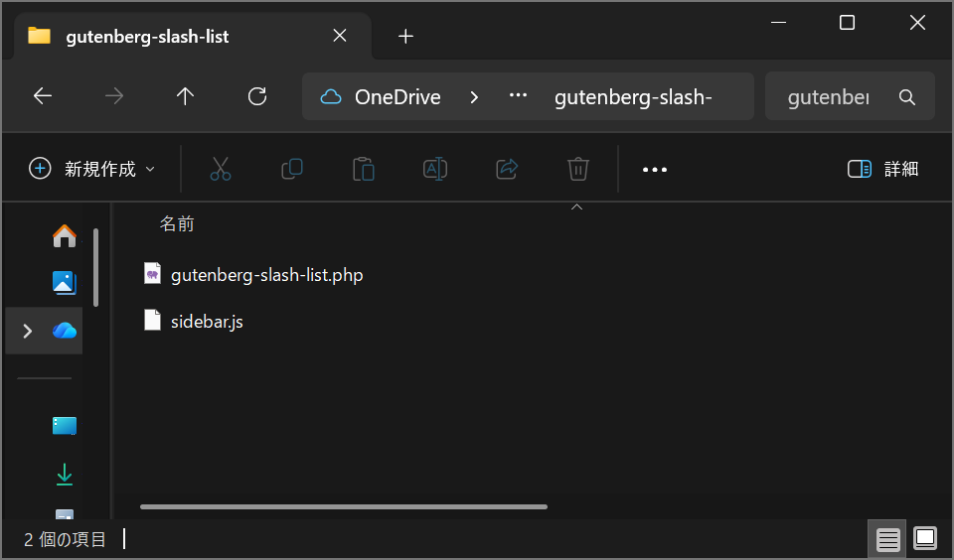
Task: Select the gutenberg-slash-list.php file
Action: tap(266, 275)
